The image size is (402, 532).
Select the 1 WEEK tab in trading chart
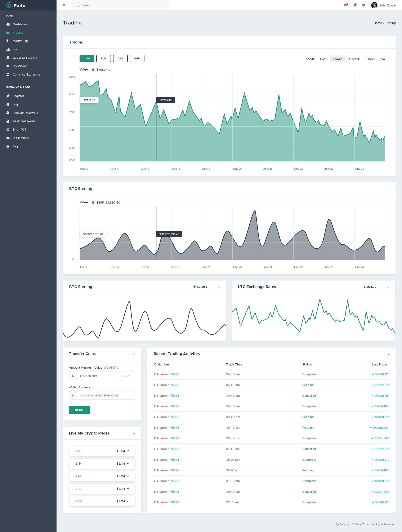click(337, 59)
